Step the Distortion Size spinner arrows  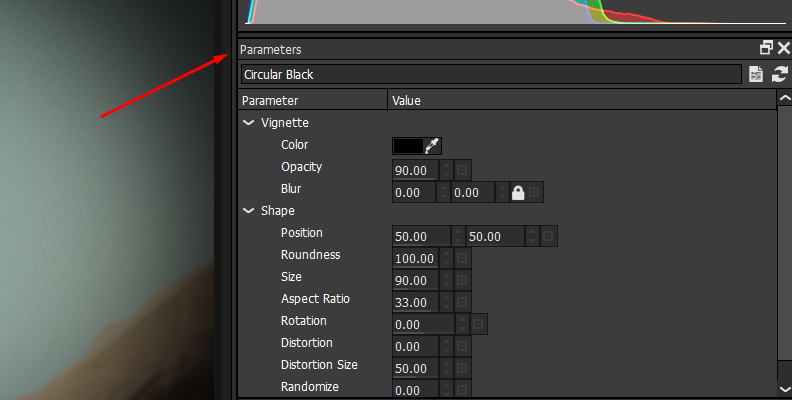(x=446, y=368)
